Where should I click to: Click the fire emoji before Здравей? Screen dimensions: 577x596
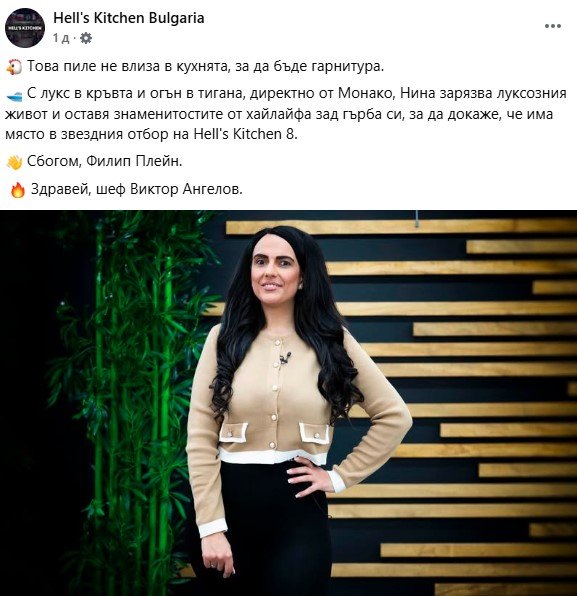17,190
